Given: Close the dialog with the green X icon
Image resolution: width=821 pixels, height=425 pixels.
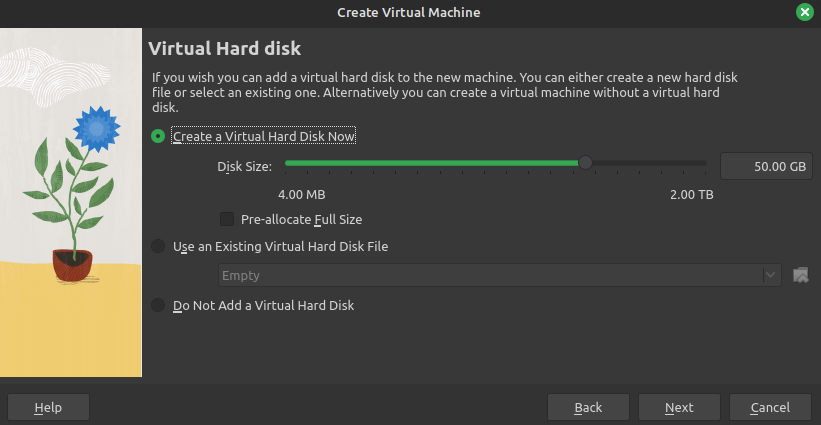Looking at the screenshot, I should [x=804, y=12].
